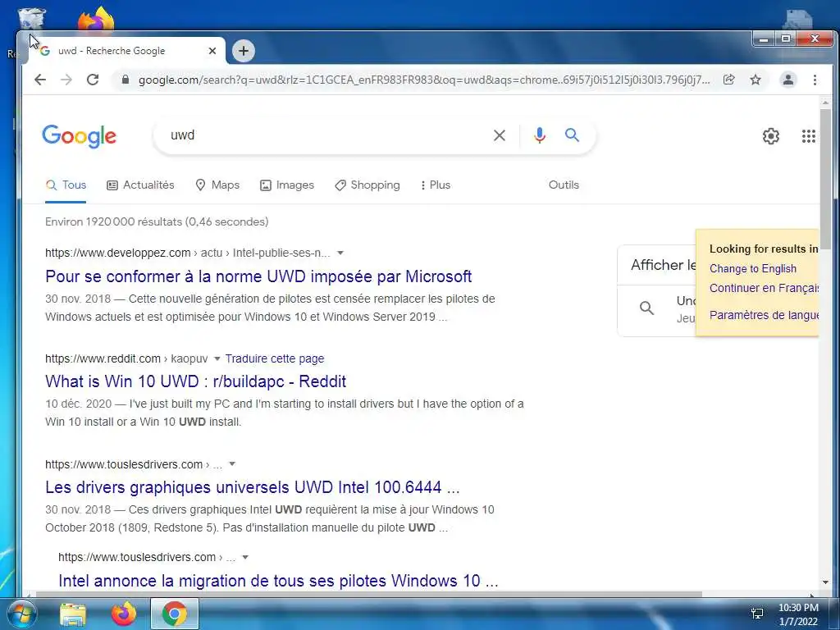Open 'Paramètres de langue' link
This screenshot has width=840, height=630.
point(764,315)
